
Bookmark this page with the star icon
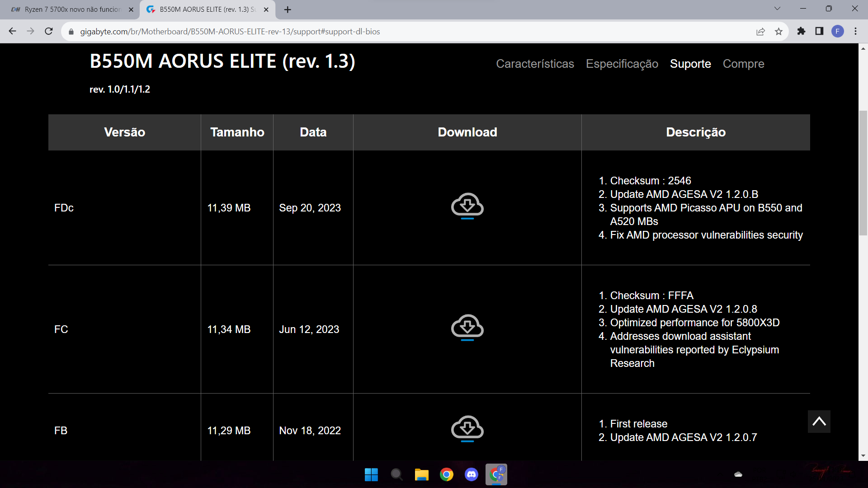point(778,31)
